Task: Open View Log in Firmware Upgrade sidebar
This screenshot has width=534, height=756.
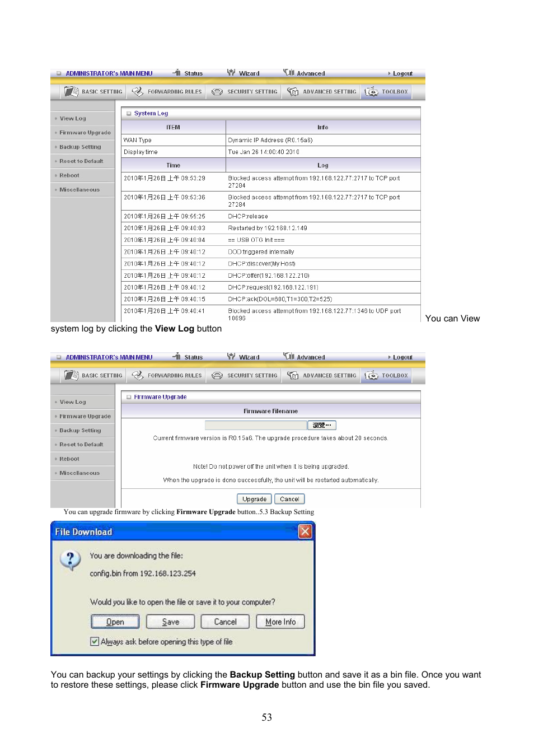Action: tap(73, 402)
